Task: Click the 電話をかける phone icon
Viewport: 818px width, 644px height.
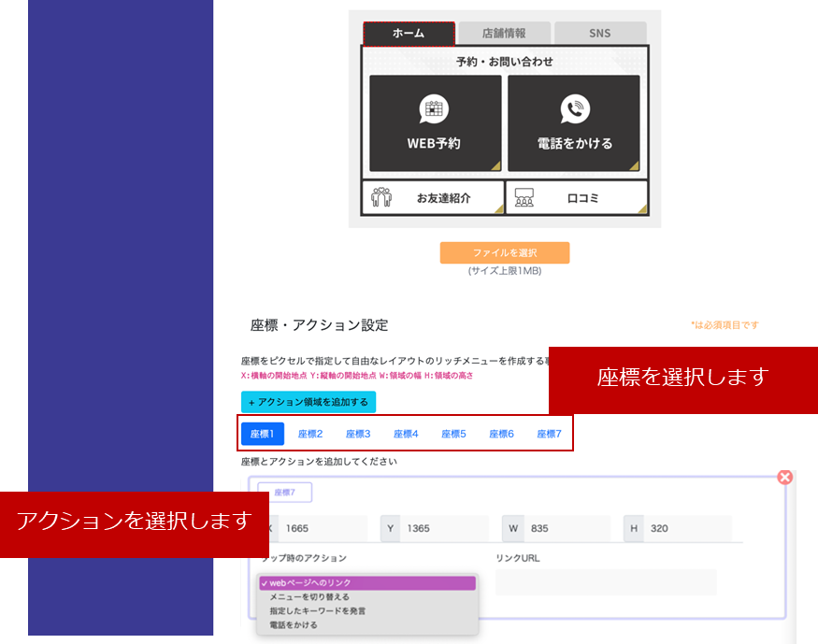Action: [x=575, y=109]
